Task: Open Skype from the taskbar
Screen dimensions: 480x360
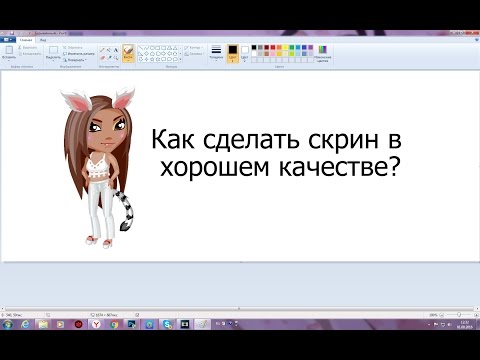Action: pyautogui.click(x=167, y=324)
